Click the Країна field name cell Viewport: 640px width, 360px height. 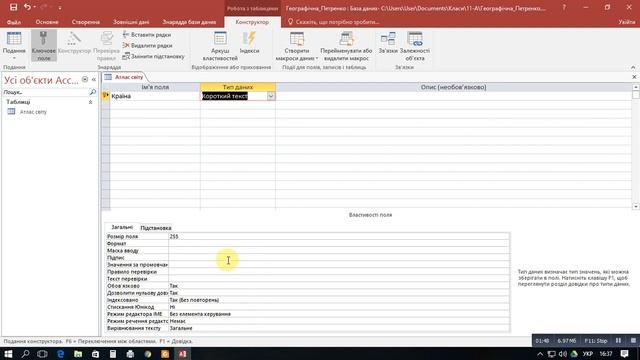pyautogui.click(x=155, y=96)
